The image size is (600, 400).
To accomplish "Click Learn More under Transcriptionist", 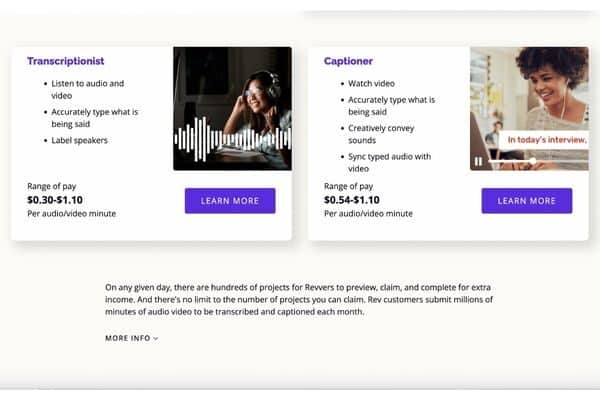I will point(230,201).
